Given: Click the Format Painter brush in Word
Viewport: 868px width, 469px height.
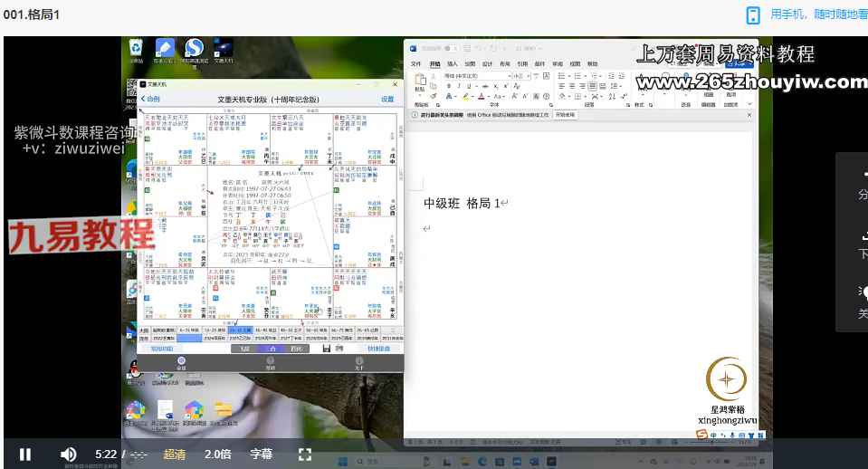Looking at the screenshot, I should click(433, 95).
